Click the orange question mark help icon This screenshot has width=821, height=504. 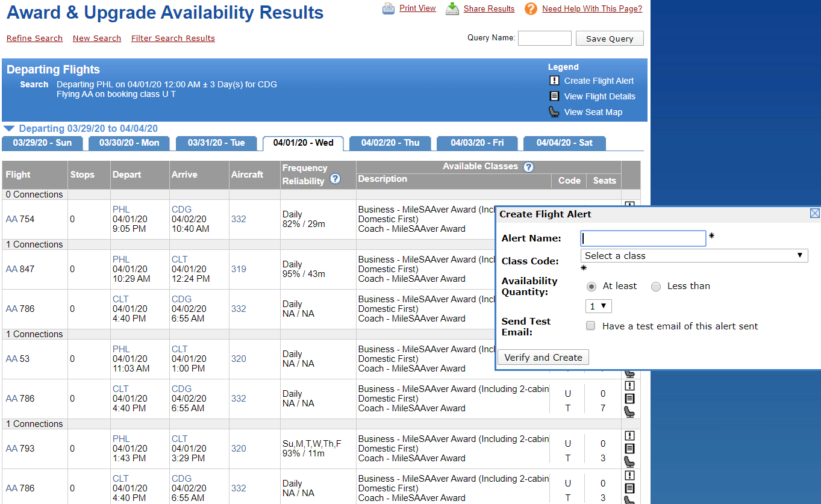[531, 8]
